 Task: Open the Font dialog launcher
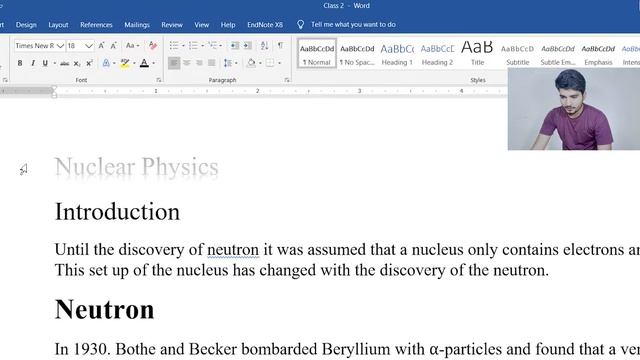point(159,80)
